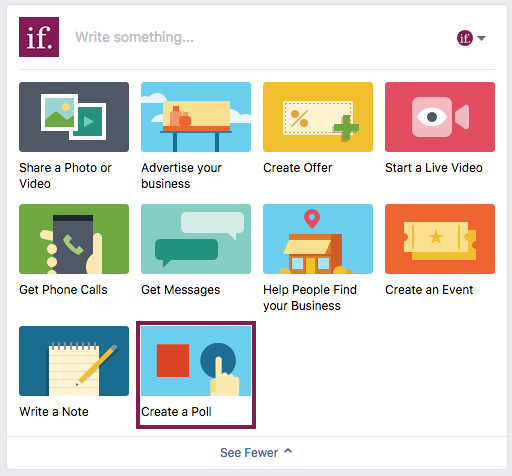Image resolution: width=512 pixels, height=476 pixels.
Task: Start a Live Video via camera icon
Action: (x=440, y=117)
